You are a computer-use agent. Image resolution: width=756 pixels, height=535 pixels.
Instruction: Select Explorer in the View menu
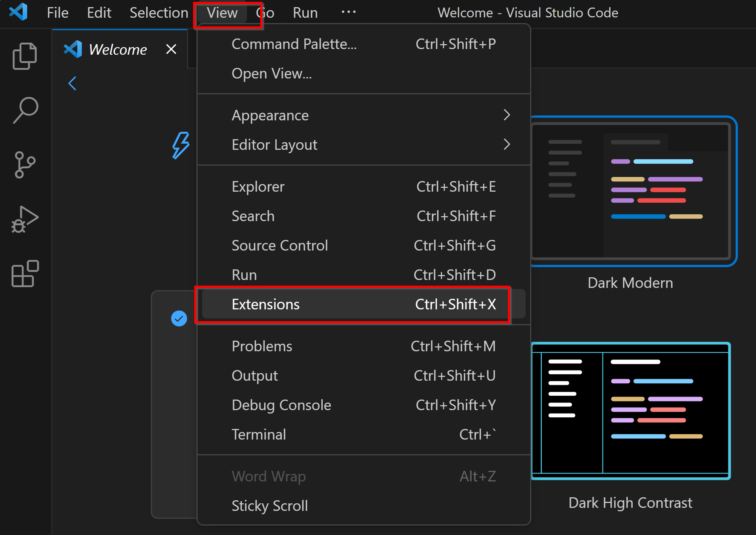[x=364, y=186]
